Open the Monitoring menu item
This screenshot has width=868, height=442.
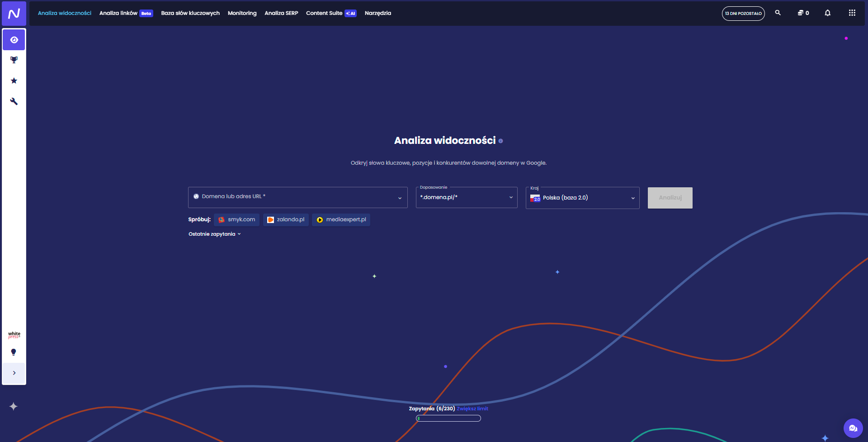242,13
